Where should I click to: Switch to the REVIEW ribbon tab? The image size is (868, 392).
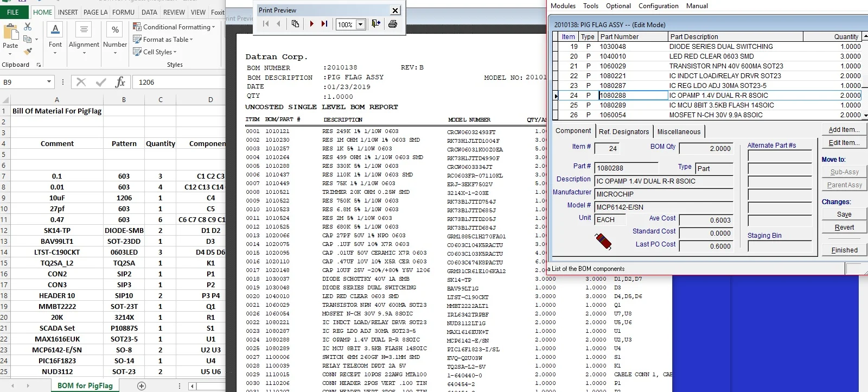pyautogui.click(x=174, y=12)
